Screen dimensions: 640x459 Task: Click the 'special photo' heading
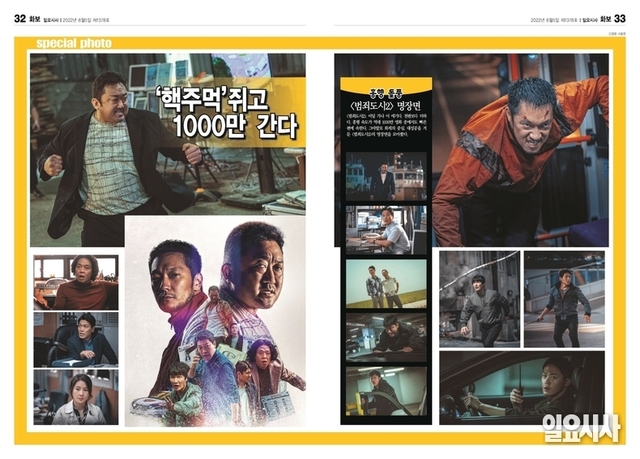click(74, 43)
